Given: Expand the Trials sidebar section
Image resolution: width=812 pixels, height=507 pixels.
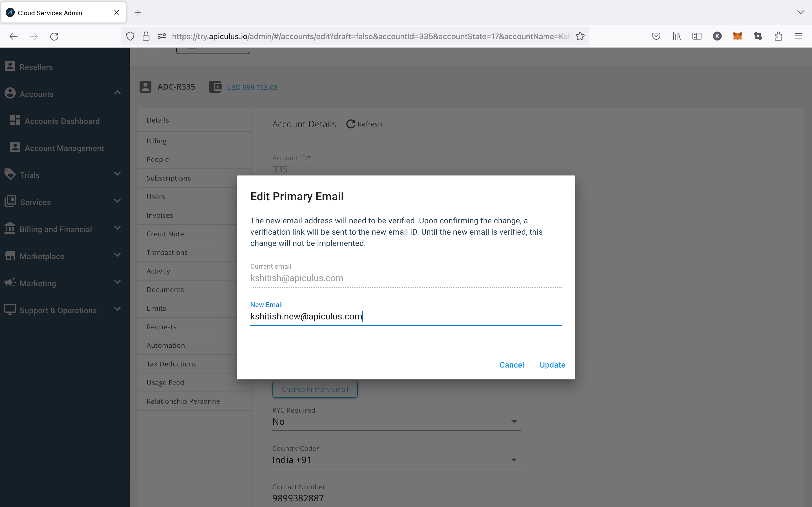Looking at the screenshot, I should coord(117,174).
